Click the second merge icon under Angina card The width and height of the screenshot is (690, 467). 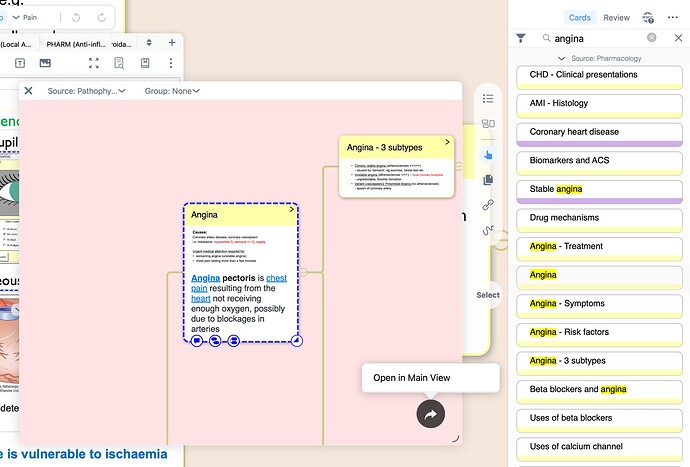click(x=215, y=341)
